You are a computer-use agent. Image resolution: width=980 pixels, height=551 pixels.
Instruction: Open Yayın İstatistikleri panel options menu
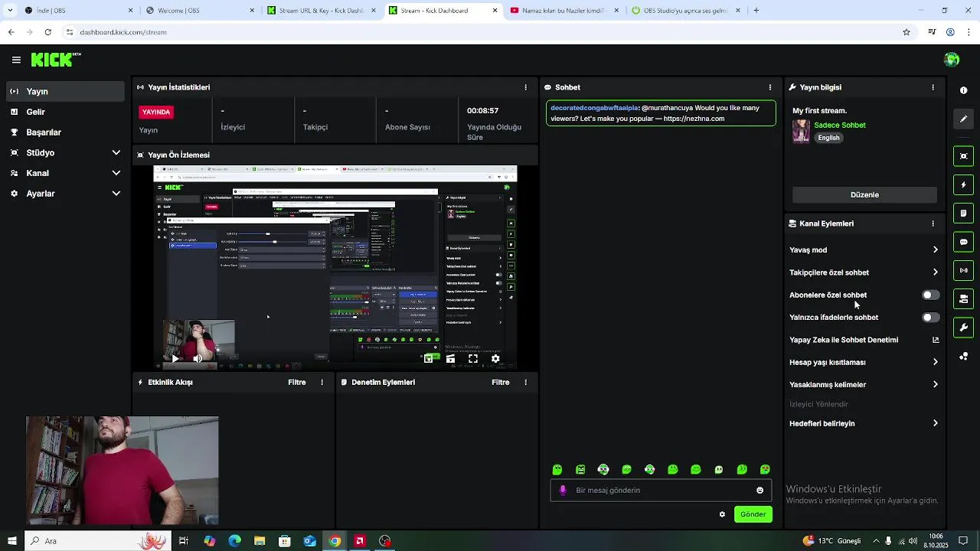(x=525, y=87)
